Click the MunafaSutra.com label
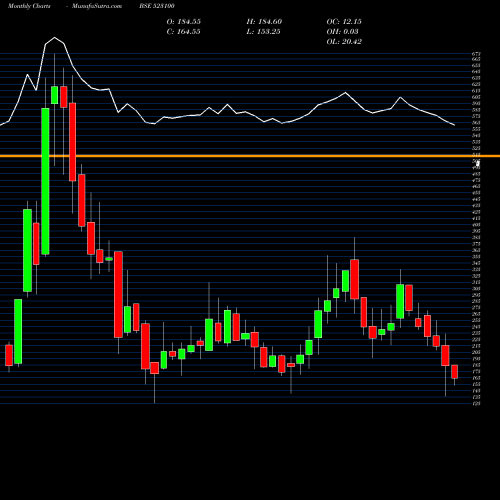500x500 pixels. [97, 6]
